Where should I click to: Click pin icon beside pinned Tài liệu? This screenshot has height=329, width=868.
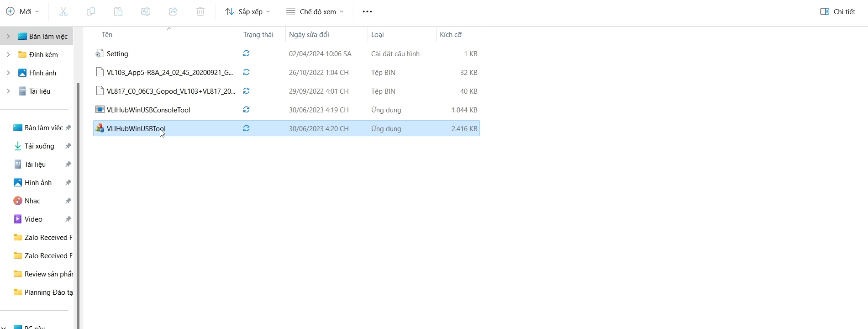pos(68,164)
